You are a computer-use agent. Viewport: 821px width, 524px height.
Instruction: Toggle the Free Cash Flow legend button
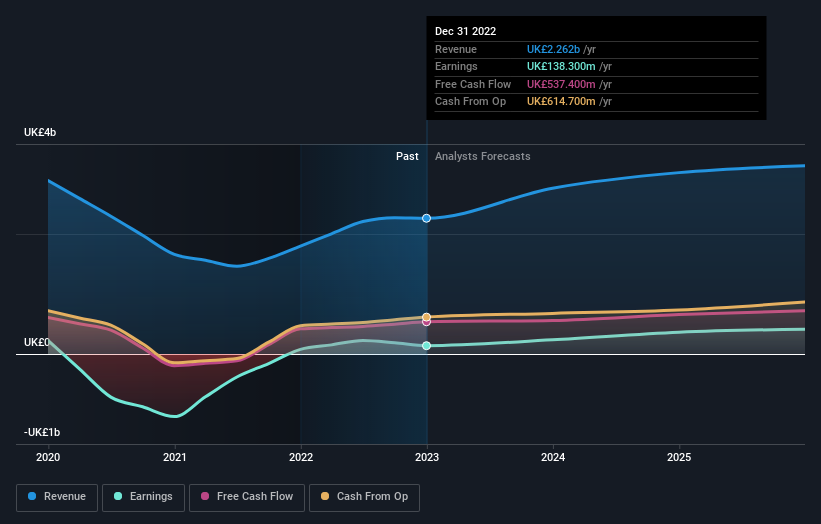coord(247,497)
